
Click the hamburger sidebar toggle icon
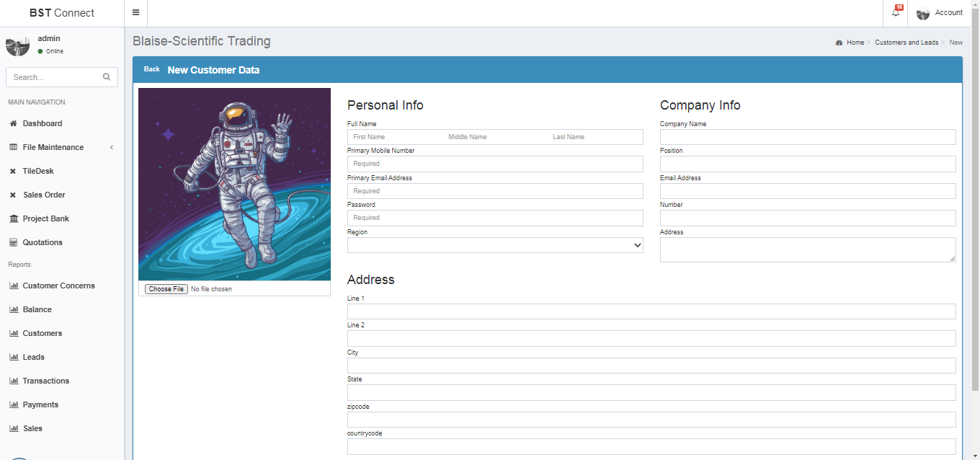(x=135, y=13)
